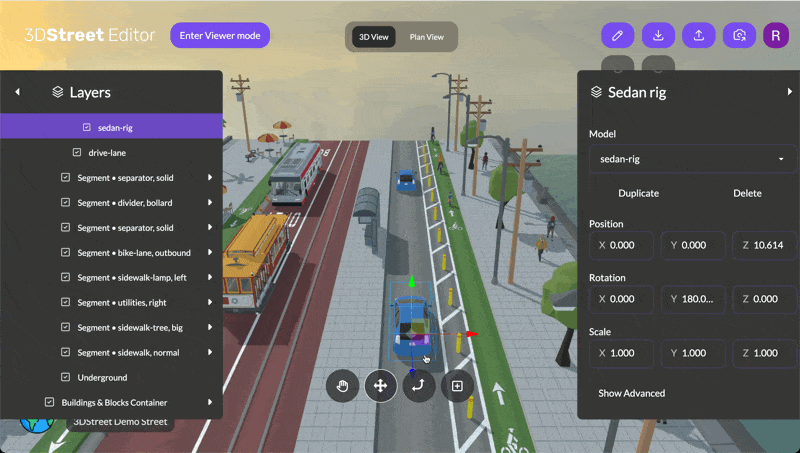This screenshot has width=800, height=453.
Task: Click the pencil edit icon button
Action: 617,35
